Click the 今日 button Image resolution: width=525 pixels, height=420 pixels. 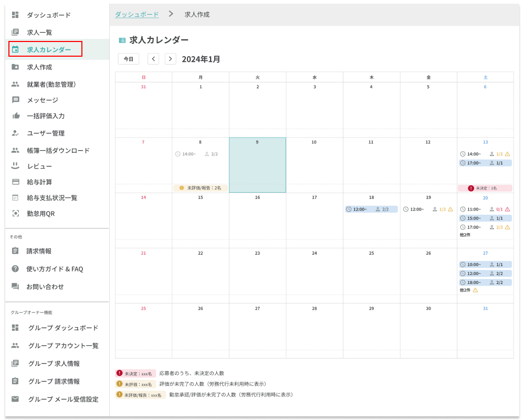tap(129, 59)
